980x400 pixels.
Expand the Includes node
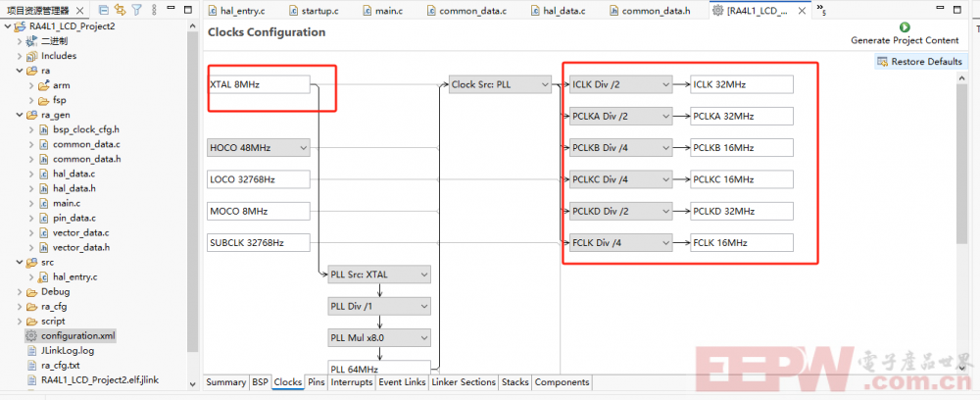(19, 56)
